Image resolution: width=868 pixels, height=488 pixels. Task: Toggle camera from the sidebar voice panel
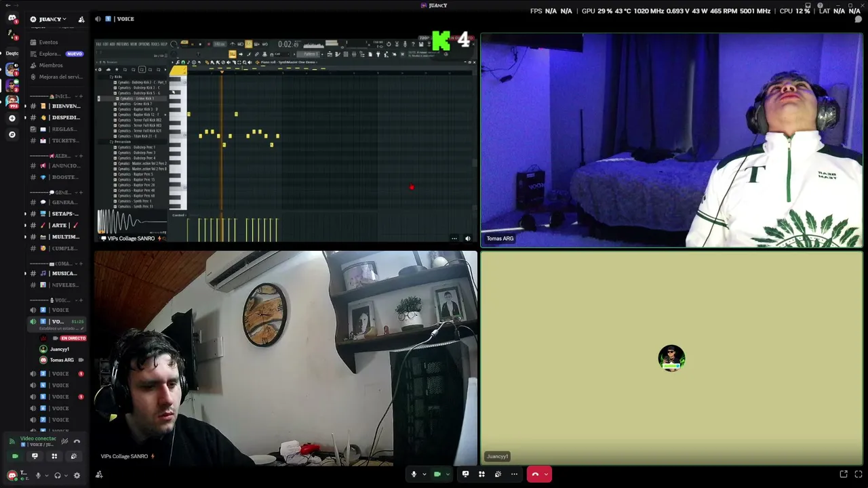pos(15,456)
